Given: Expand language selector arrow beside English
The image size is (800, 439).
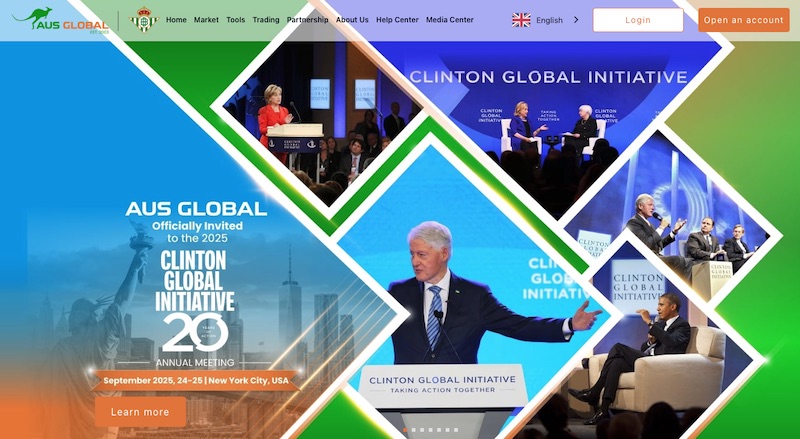Looking at the screenshot, I should point(576,20).
